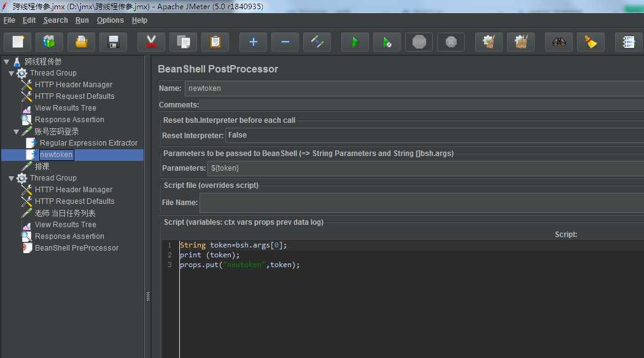Click the Expand All plus icon
The image size is (644, 358).
(x=254, y=42)
